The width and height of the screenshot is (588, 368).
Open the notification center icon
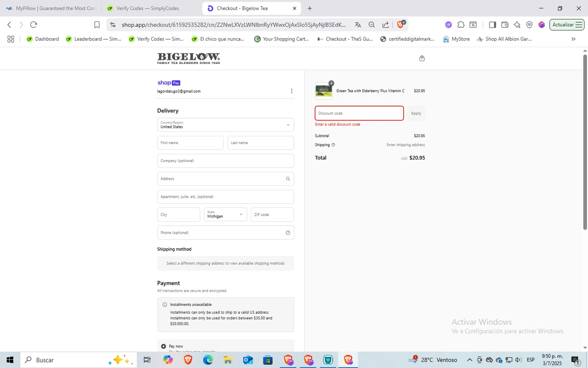[575, 360]
